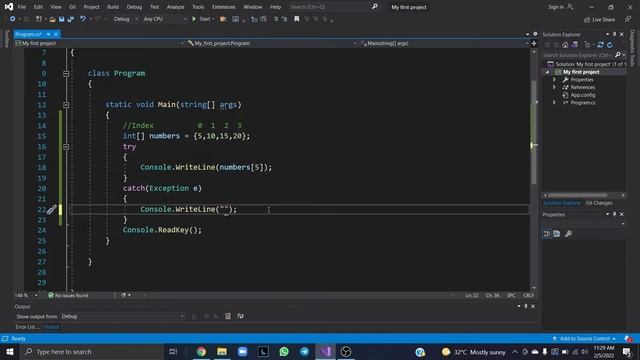Expand the Properties node in Solution Explorer

(x=554, y=80)
